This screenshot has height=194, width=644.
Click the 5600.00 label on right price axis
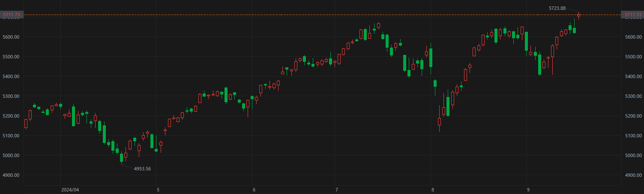[633, 37]
